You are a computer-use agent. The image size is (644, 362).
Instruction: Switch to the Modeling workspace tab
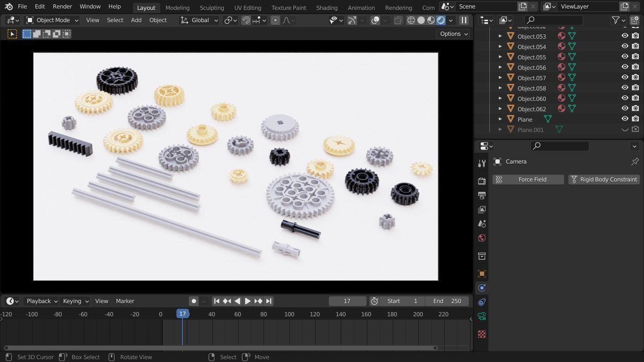pos(177,8)
